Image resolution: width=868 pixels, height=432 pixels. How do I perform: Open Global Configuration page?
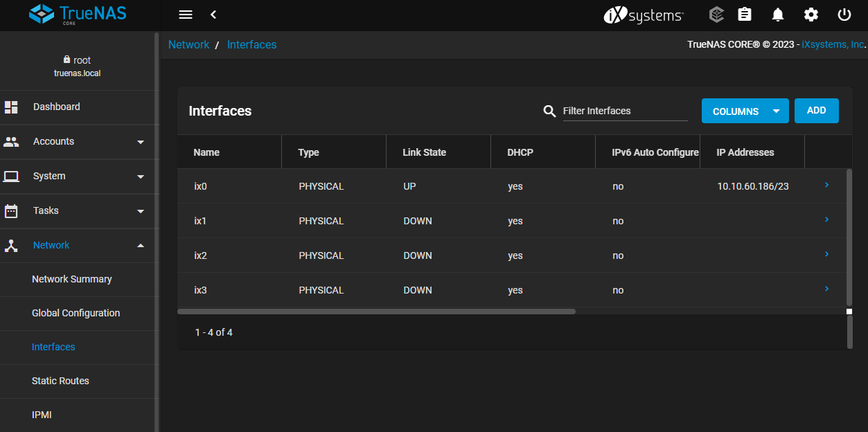[x=76, y=313]
